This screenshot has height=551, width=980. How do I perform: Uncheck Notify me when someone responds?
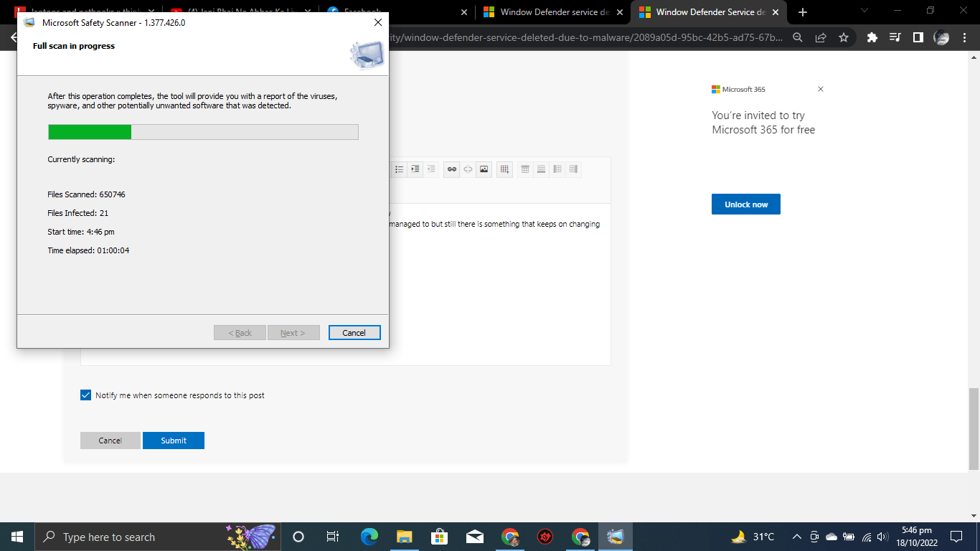coord(86,395)
